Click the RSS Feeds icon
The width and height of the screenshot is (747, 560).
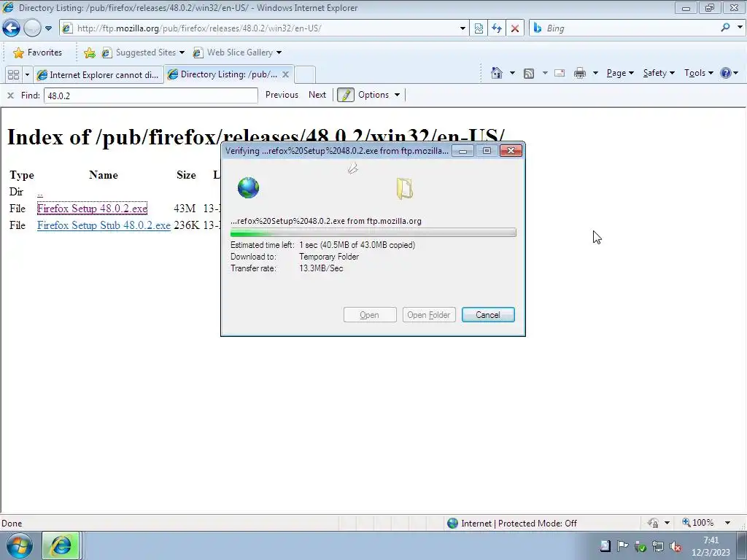(x=529, y=73)
